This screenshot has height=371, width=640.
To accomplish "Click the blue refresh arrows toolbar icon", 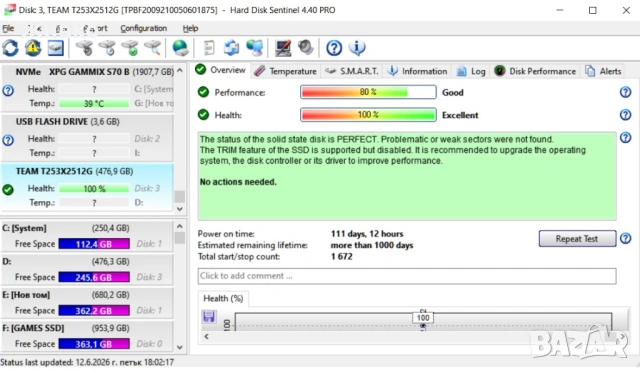I will (11, 48).
